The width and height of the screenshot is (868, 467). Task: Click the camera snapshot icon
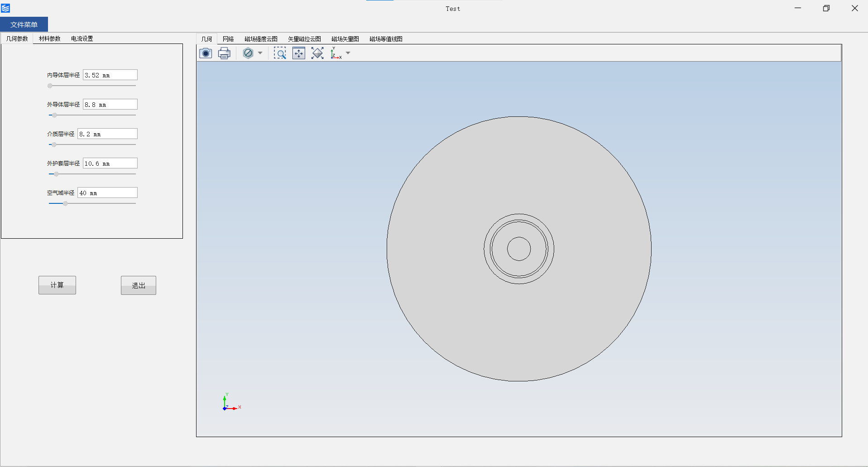click(x=206, y=53)
